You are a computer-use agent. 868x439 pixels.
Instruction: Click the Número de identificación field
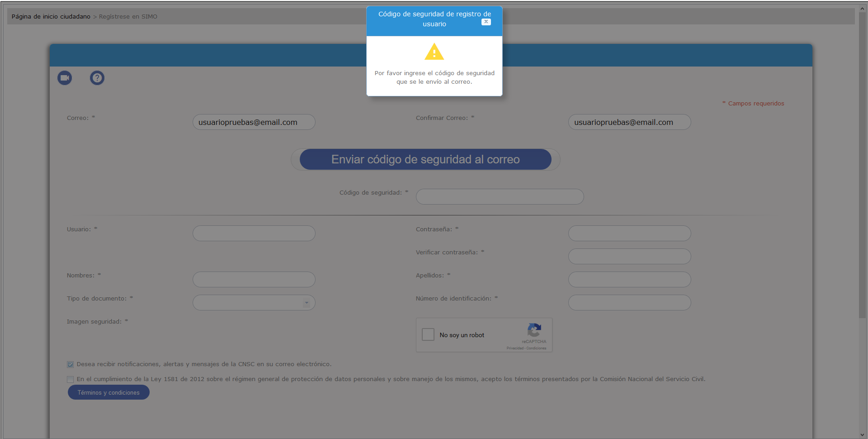point(629,303)
